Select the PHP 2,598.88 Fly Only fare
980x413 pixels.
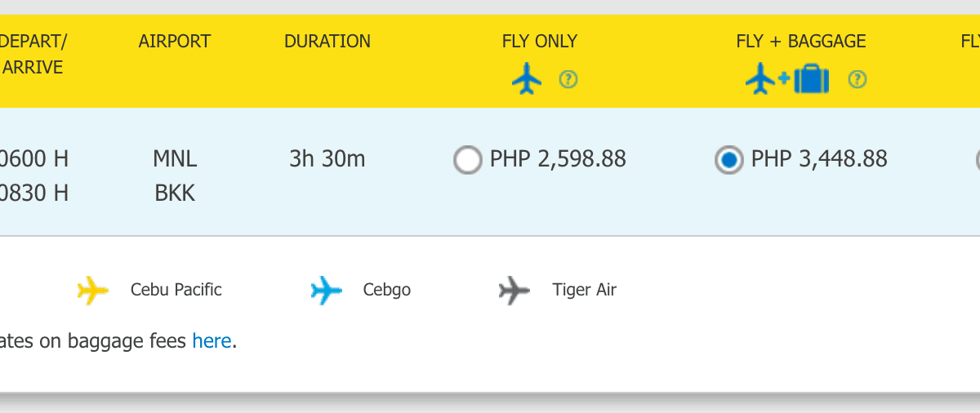(468, 160)
